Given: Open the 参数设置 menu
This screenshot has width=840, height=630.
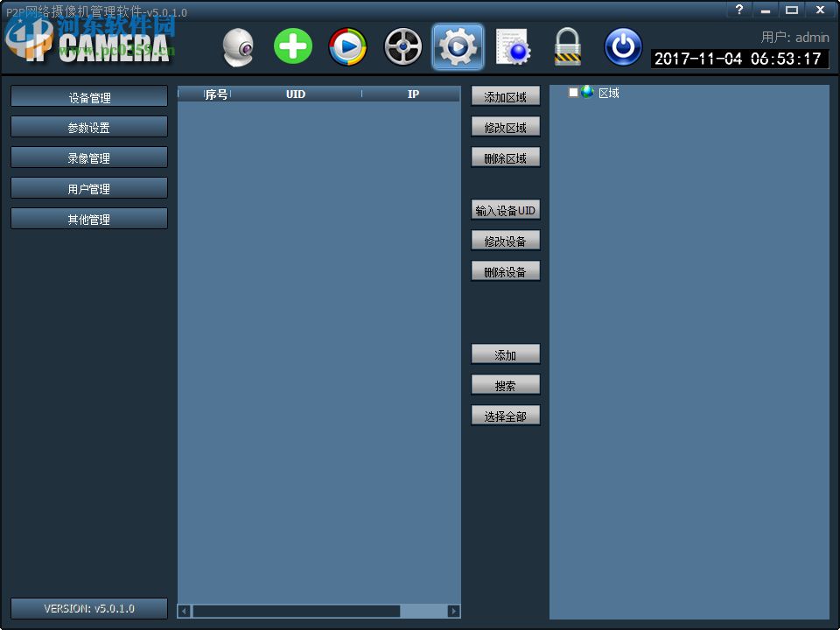Looking at the screenshot, I should click(x=89, y=128).
